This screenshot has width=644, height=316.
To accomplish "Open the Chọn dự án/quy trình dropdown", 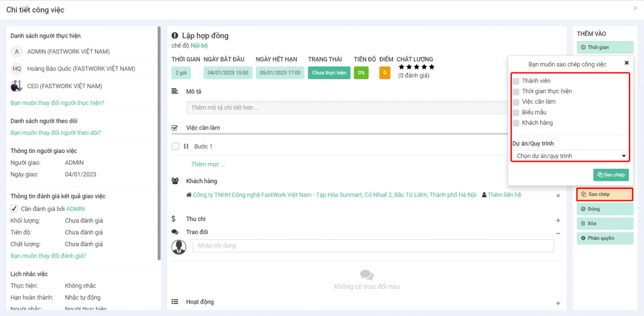I will (570, 155).
